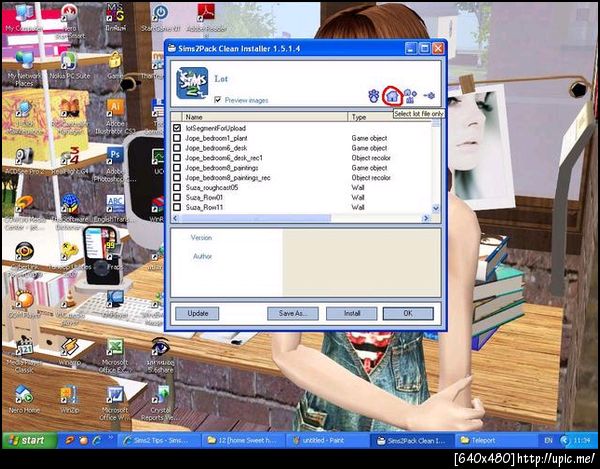Open My Computer desktop icon
The width and height of the screenshot is (600, 469).
click(24, 18)
